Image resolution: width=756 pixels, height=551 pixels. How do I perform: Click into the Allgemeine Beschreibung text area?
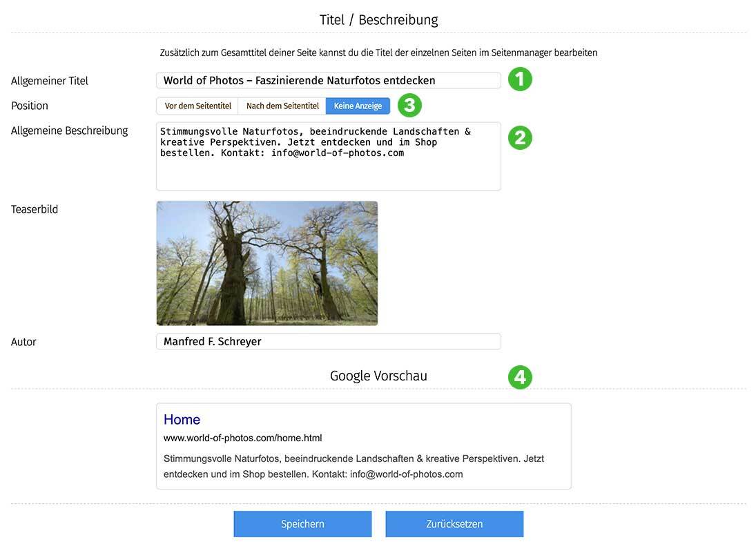click(x=329, y=156)
